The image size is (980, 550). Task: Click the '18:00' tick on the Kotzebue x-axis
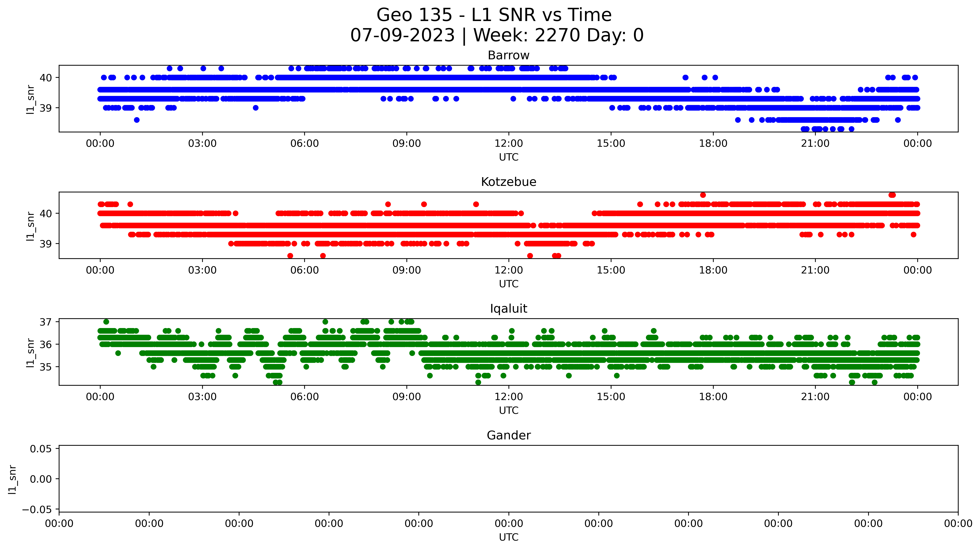713,271
